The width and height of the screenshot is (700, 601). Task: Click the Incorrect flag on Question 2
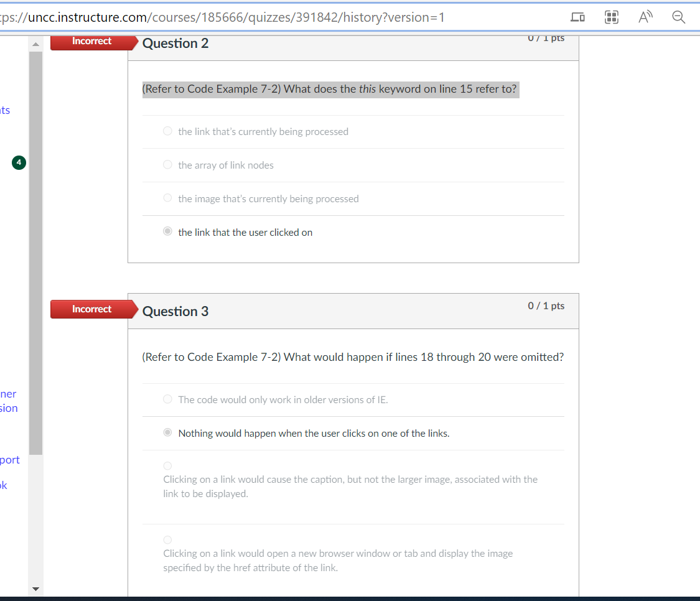[91, 41]
